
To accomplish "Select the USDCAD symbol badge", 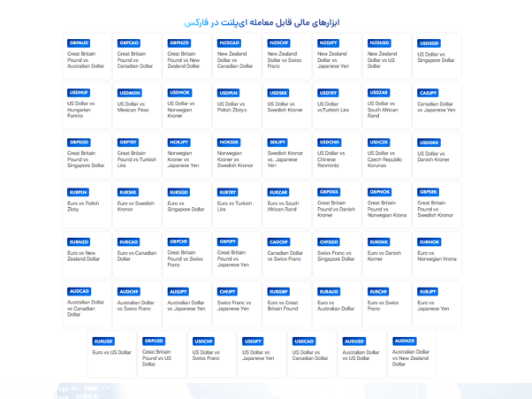I will [304, 341].
